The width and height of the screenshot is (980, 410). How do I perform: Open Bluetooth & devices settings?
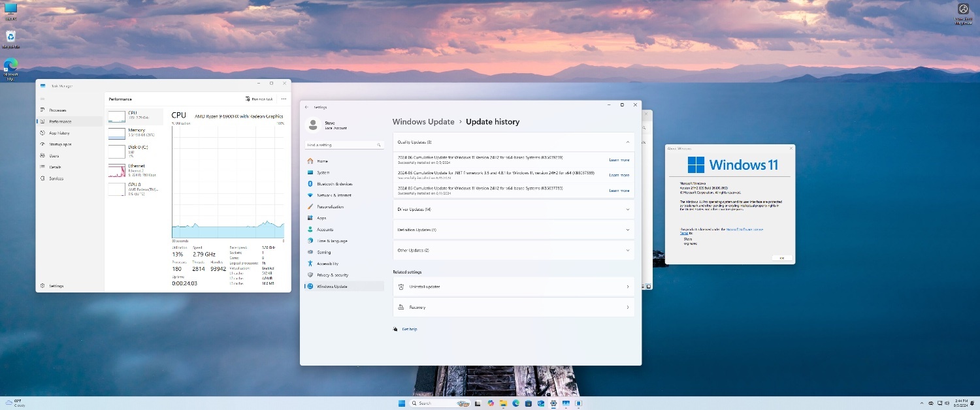point(334,184)
